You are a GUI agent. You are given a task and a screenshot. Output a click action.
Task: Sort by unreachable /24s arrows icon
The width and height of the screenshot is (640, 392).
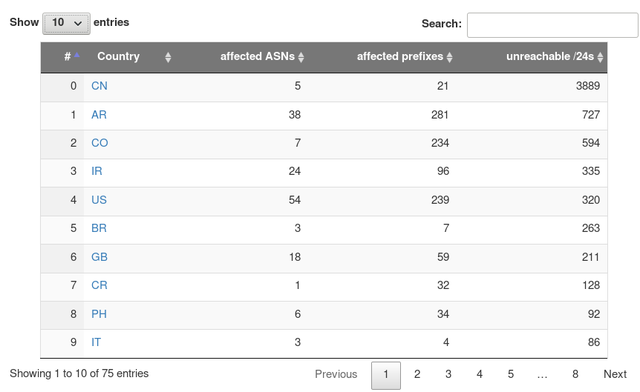click(x=600, y=57)
